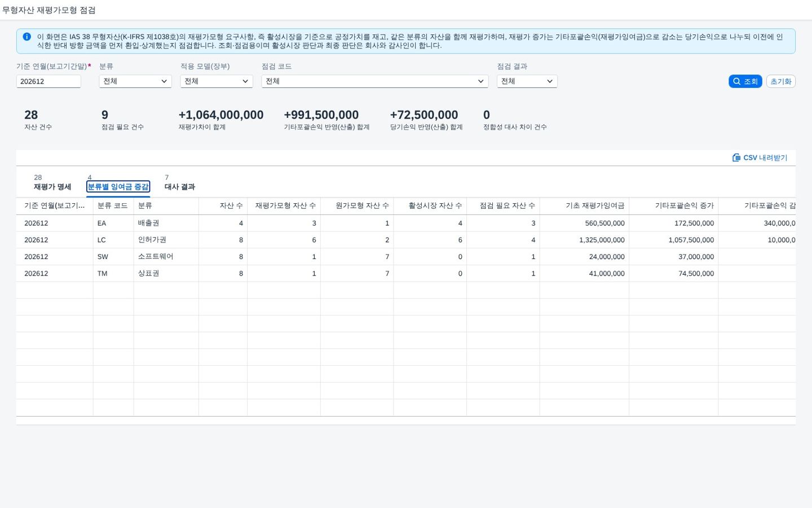Open the 분류 dropdown
Viewport: 812px width, 508px height.
pos(135,81)
